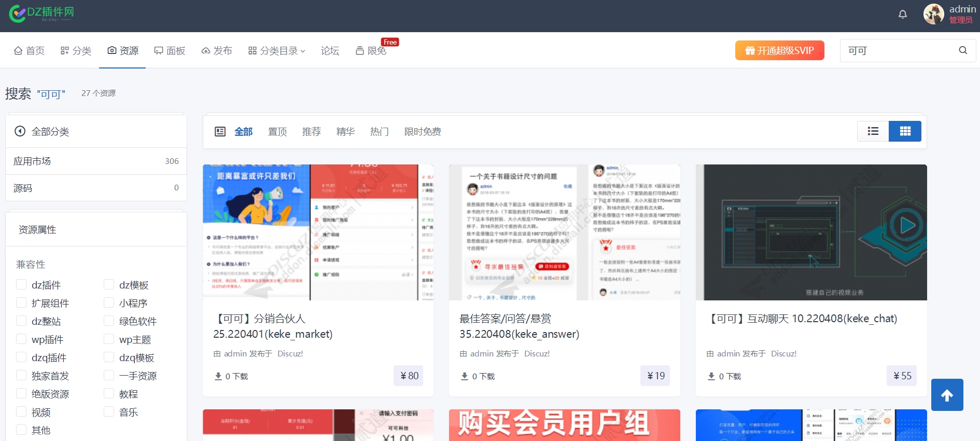Image resolution: width=980 pixels, height=441 pixels.
Task: Tick the 一手资源 checkbox
Action: (109, 375)
